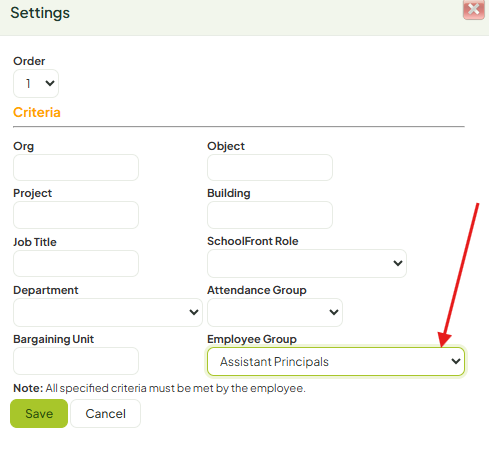The width and height of the screenshot is (489, 451).
Task: Click the orange Criteria heading
Action: point(37,112)
